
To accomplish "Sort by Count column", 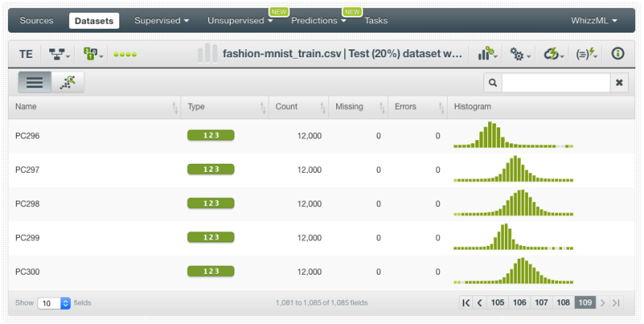I will pos(299,107).
